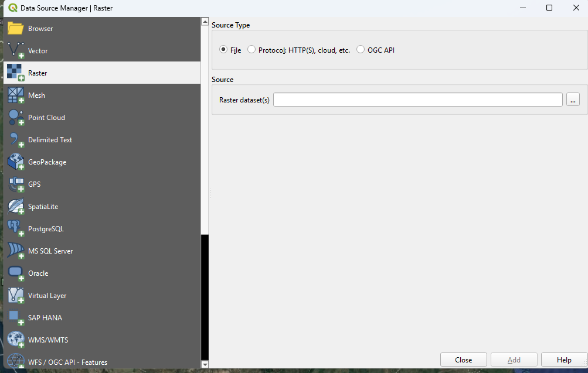
Task: Click the sidebar vertical scrollbar thumb
Action: click(205, 130)
